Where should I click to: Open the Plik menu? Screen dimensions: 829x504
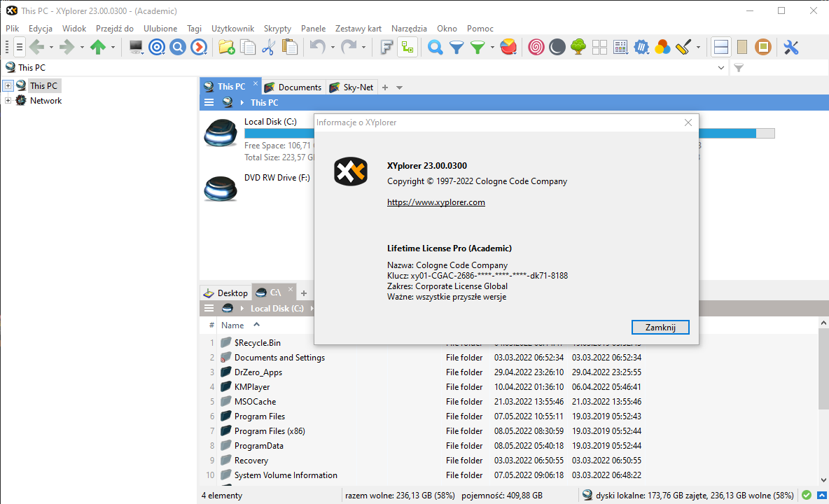click(12, 29)
